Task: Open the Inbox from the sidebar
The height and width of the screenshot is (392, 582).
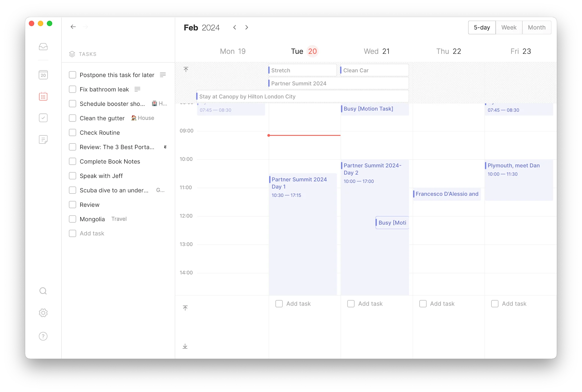Action: pyautogui.click(x=43, y=47)
